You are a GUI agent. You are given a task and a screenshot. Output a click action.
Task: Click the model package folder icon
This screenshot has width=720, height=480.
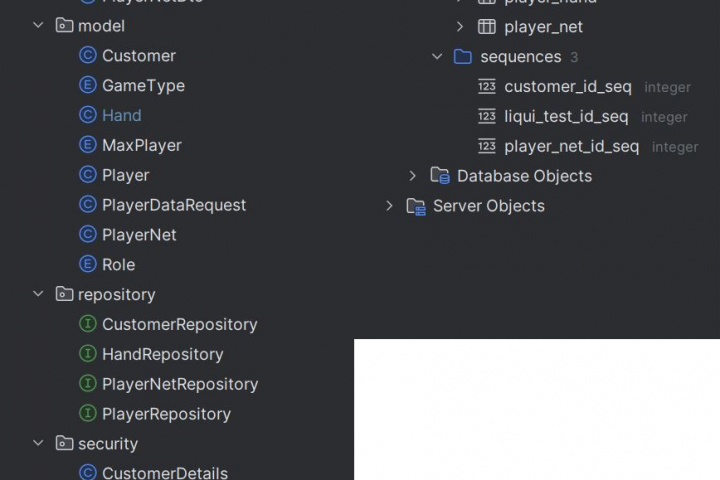tap(64, 25)
